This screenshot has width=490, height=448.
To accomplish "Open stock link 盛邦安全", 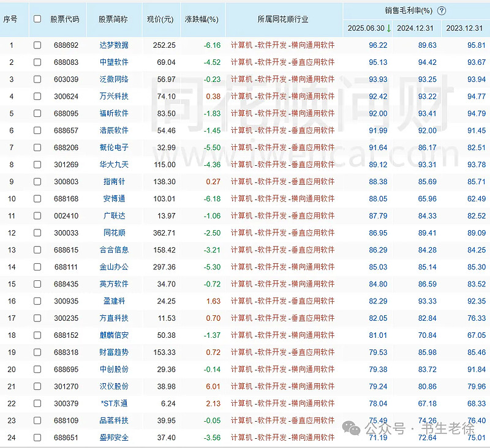I will pyautogui.click(x=114, y=438).
